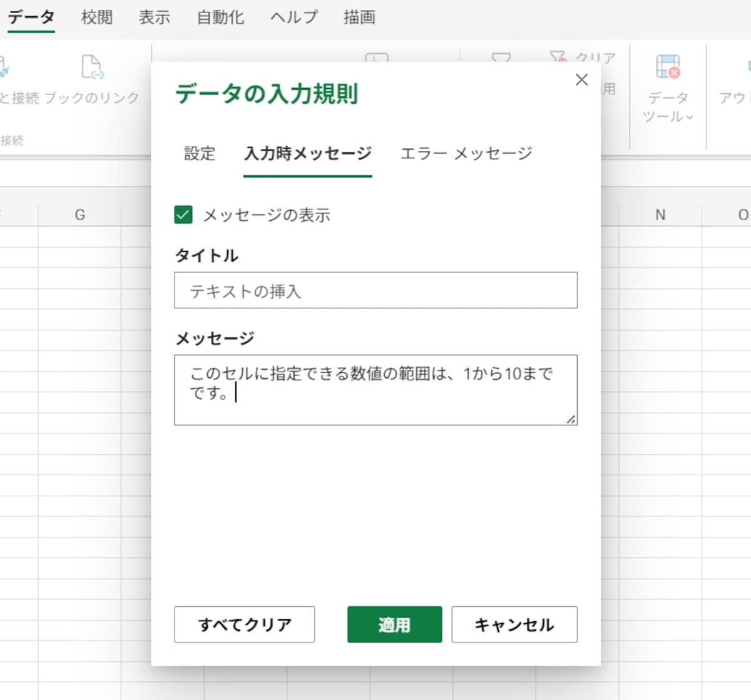The image size is (751, 700).
Task: Open the データツール dropdown chevron
Action: pyautogui.click(x=688, y=116)
